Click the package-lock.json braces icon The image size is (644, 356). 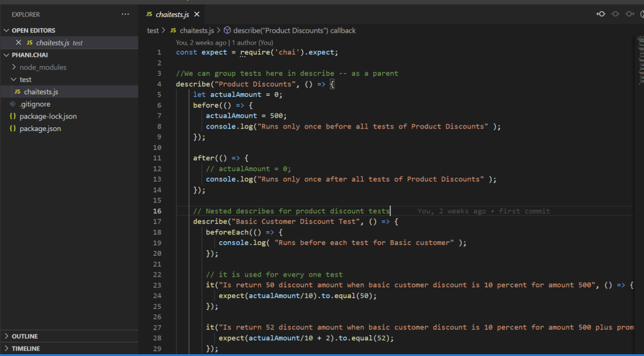pos(13,117)
